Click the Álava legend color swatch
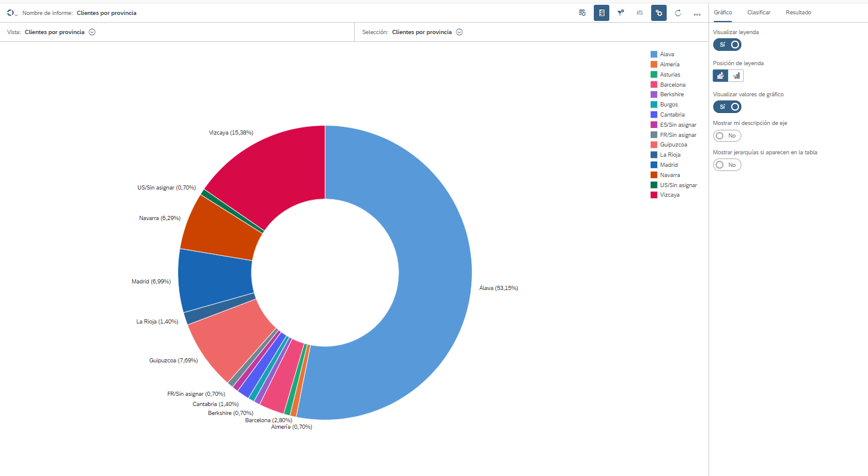The width and height of the screenshot is (868, 476). pos(654,54)
